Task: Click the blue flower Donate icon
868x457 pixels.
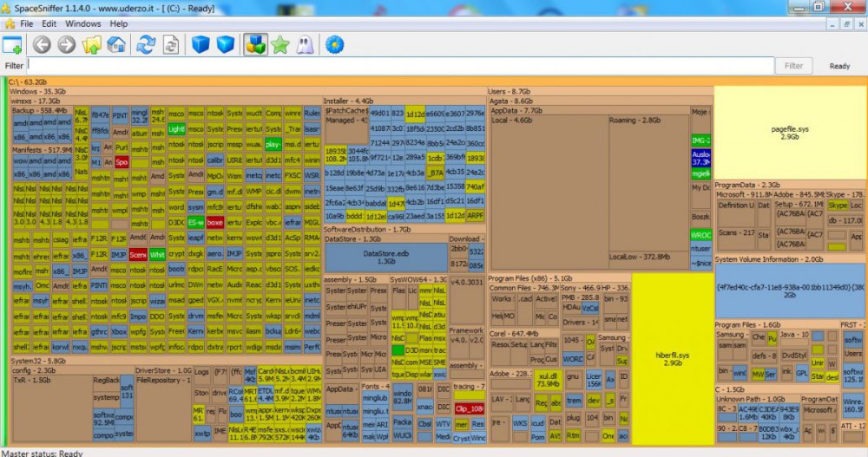Action: 332,44
